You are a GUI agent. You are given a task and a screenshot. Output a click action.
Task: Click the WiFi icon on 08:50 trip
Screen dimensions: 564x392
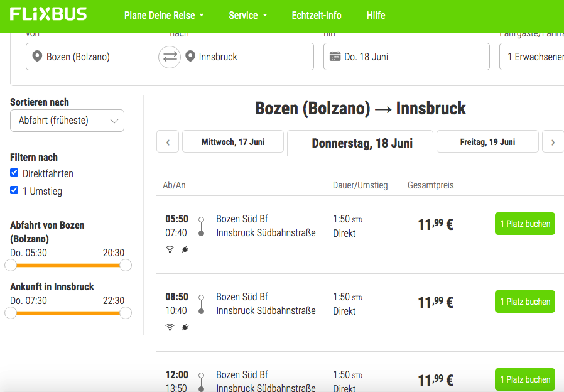tap(170, 327)
